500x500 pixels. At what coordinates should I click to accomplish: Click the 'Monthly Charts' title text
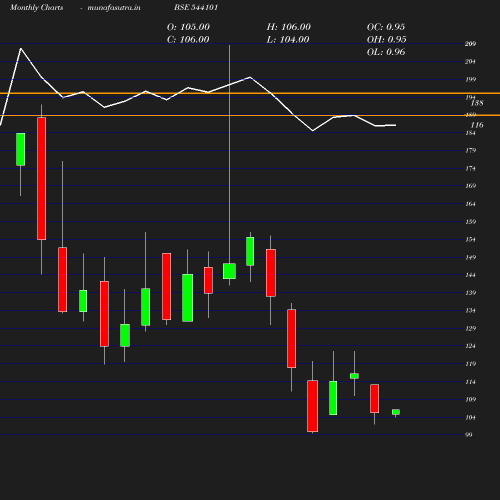[x=37, y=8]
